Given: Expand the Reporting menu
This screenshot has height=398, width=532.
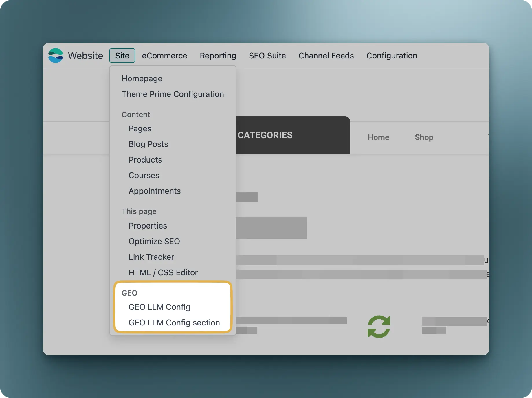Looking at the screenshot, I should pos(218,56).
